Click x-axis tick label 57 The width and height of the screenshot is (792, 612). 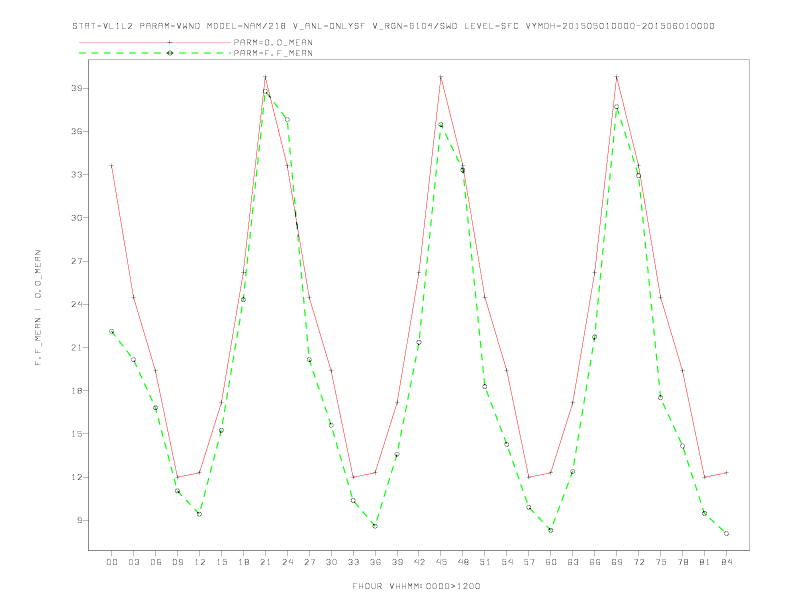coord(529,562)
